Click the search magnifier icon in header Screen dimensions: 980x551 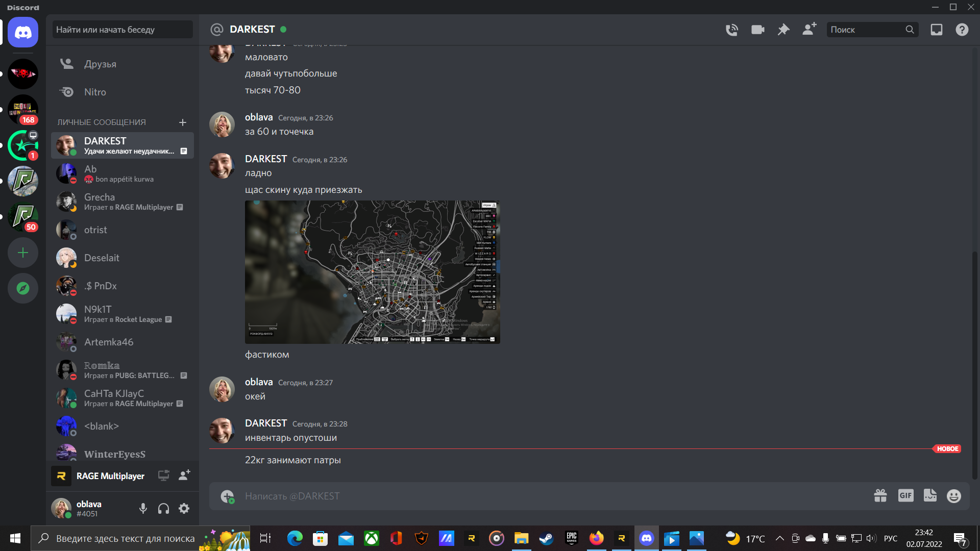[910, 30]
